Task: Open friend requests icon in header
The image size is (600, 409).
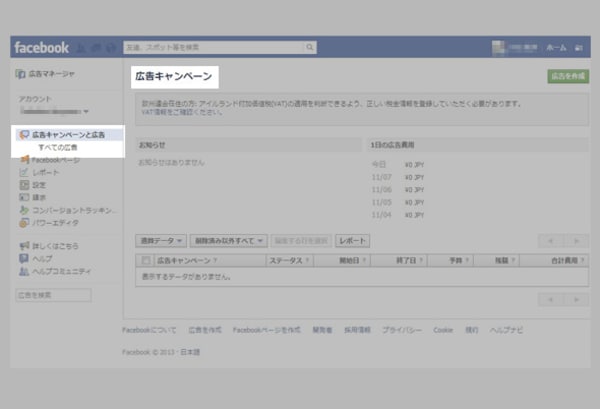Action: [x=81, y=48]
